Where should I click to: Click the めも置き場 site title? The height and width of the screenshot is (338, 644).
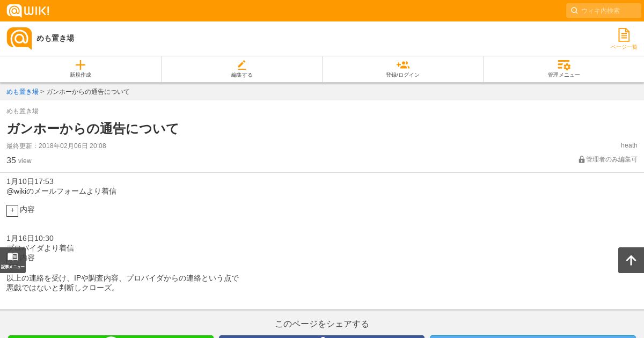[55, 38]
